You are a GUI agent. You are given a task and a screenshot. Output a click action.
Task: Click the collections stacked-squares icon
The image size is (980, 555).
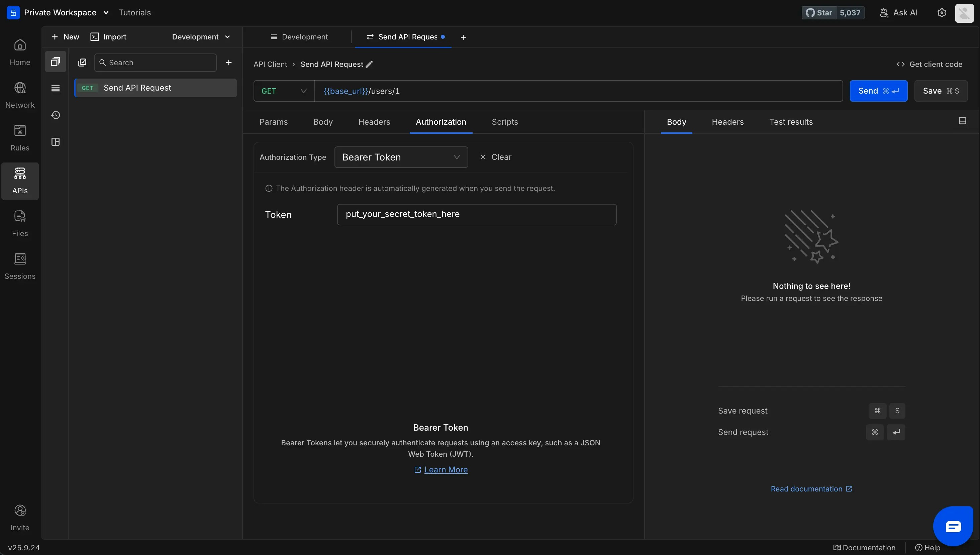56,62
